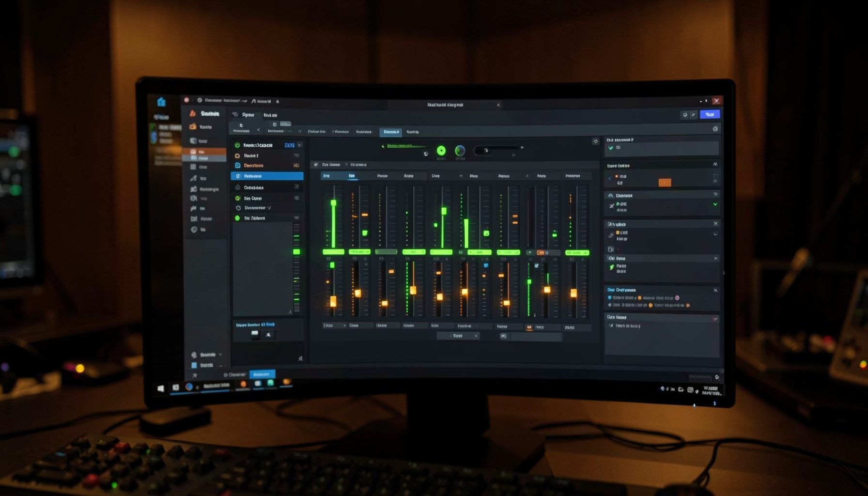The image size is (868, 496).
Task: Toggle the green checkmark in the top right-hand panel section
Action: coord(611,148)
